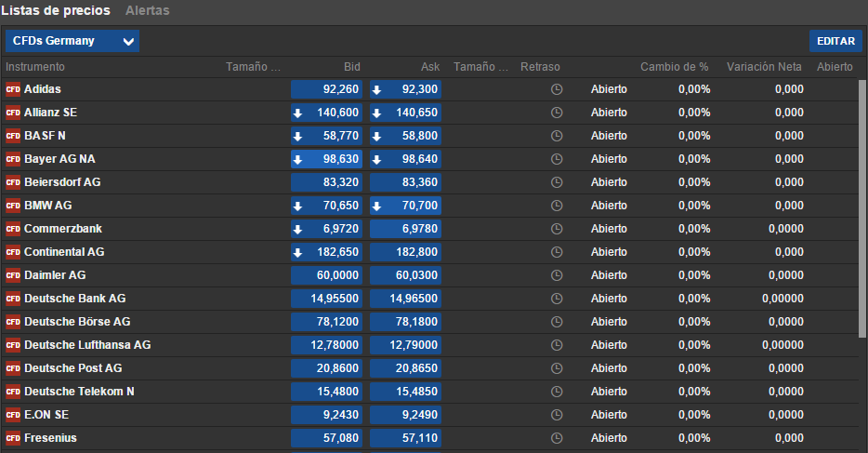
Task: Click the CFD icon for E.ON SE
Action: pos(13,415)
